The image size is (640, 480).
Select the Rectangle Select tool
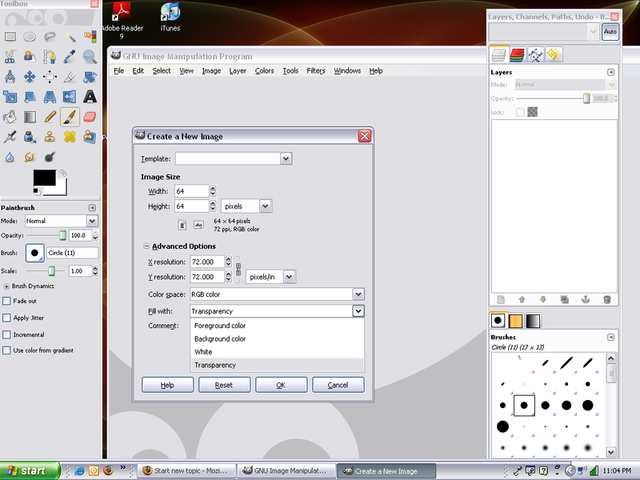click(x=10, y=37)
